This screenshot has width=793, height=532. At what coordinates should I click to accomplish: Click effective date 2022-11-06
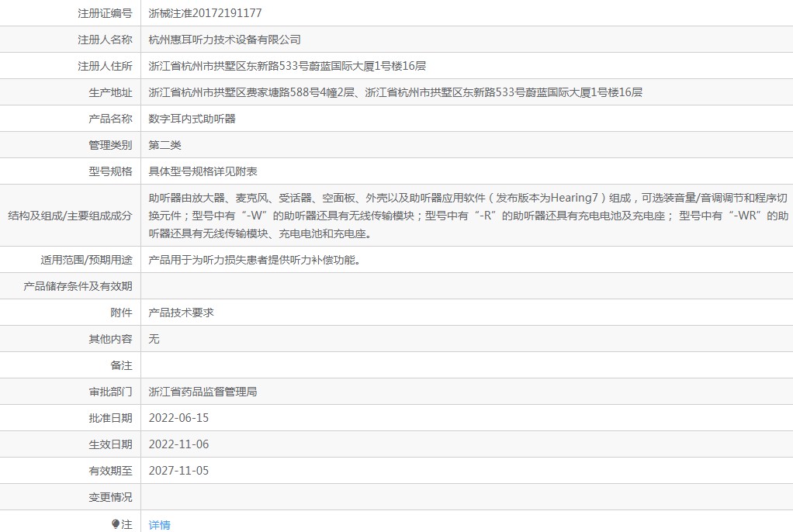click(x=178, y=444)
